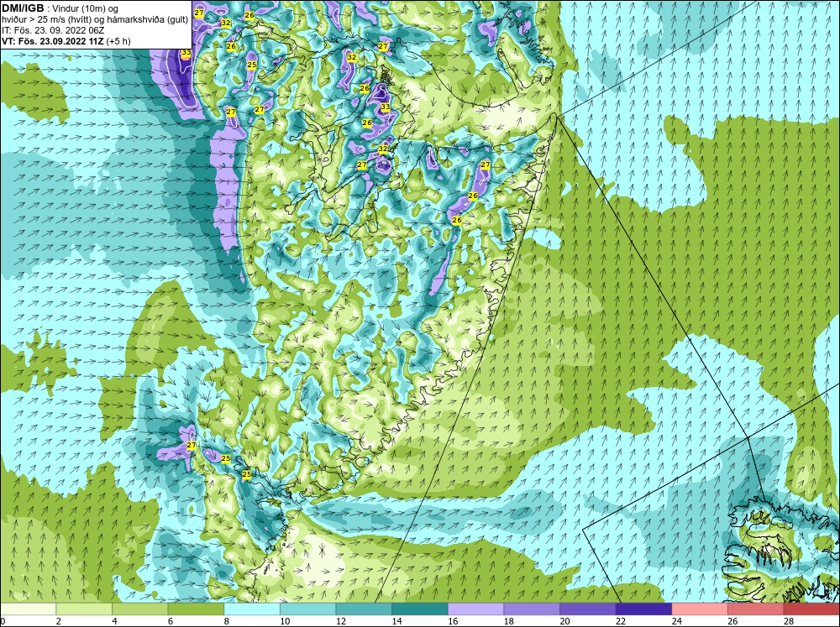Click the legend scale value 10
The height and width of the screenshot is (627, 840).
(x=285, y=621)
